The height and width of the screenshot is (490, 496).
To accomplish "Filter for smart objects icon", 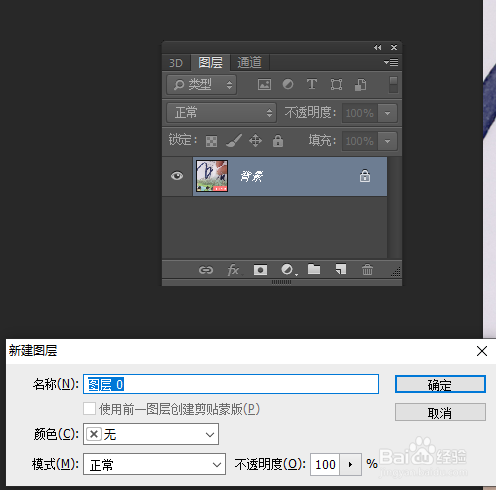I will (360, 85).
